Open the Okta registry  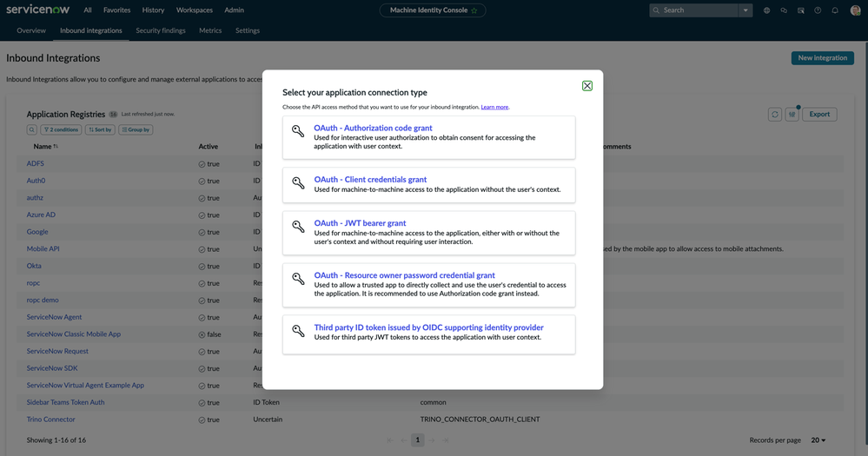point(34,266)
